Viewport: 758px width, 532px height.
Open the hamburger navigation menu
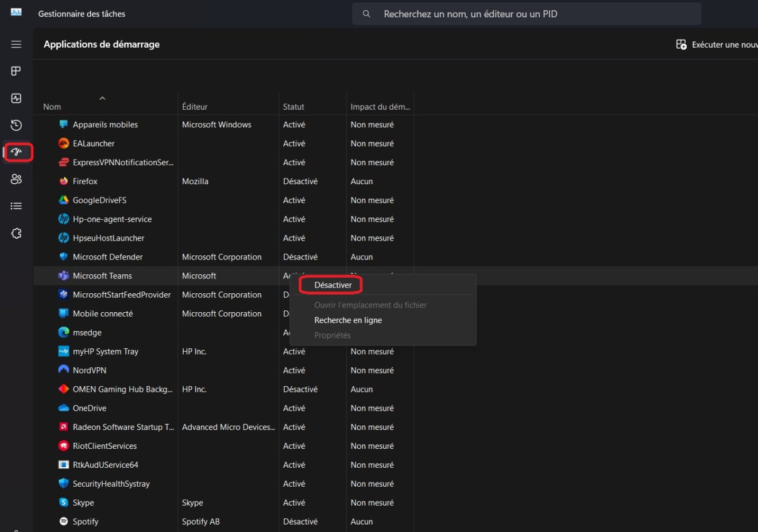[x=16, y=44]
